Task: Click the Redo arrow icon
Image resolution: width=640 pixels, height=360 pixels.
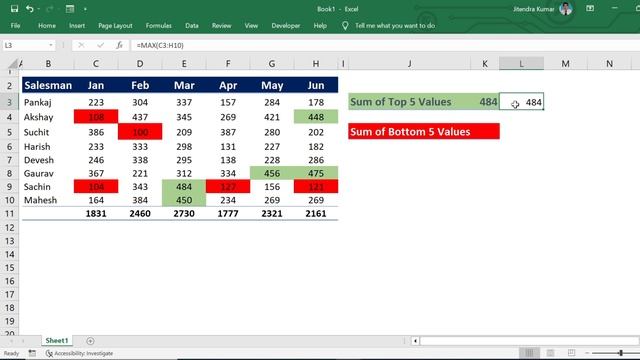Action: click(49, 9)
